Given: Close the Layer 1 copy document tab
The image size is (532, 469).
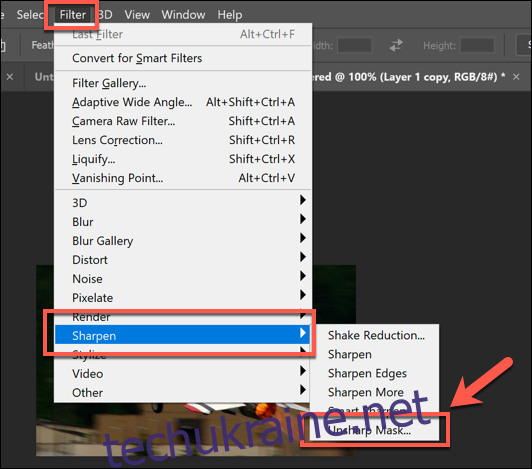Looking at the screenshot, I should [516, 77].
